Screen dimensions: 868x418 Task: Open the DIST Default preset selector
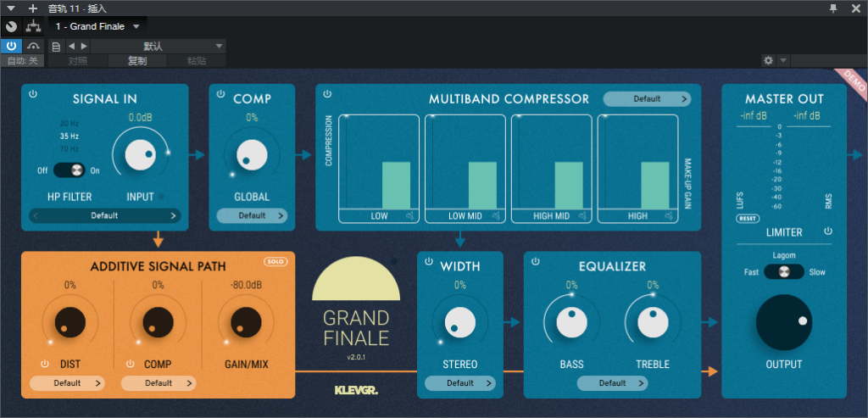(67, 383)
